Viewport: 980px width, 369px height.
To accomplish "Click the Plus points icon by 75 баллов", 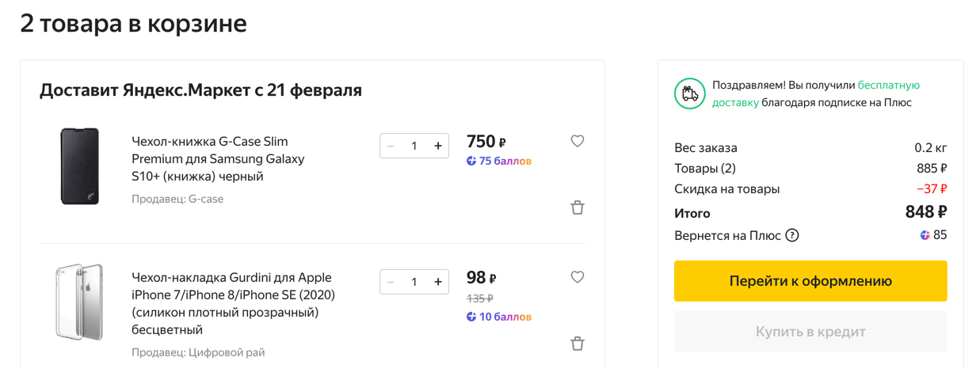I will click(471, 161).
